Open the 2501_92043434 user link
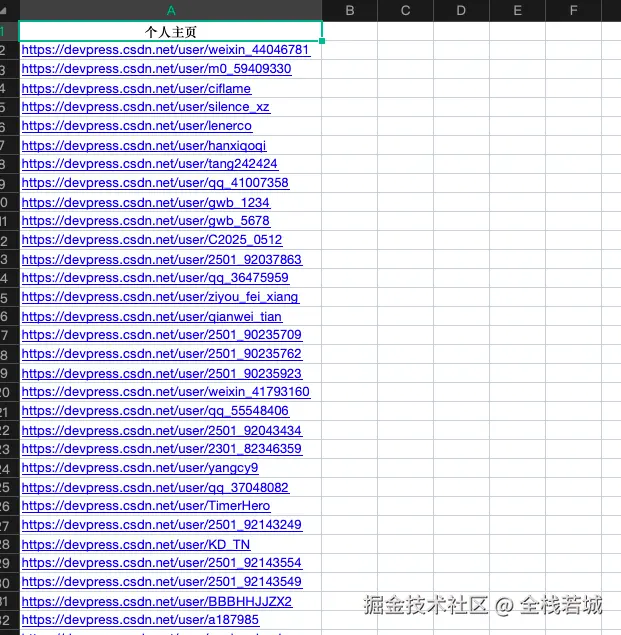The height and width of the screenshot is (635, 621). click(162, 431)
